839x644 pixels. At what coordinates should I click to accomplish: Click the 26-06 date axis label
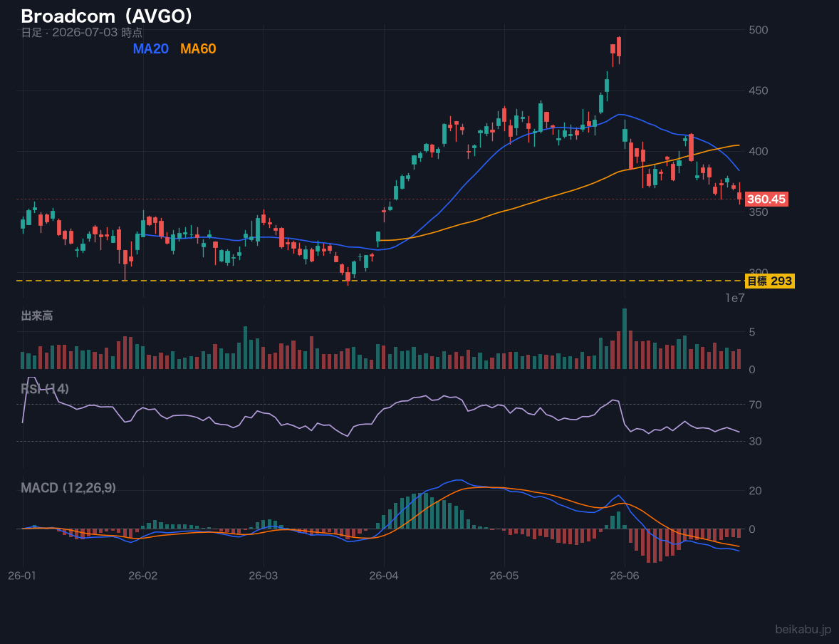pos(625,576)
